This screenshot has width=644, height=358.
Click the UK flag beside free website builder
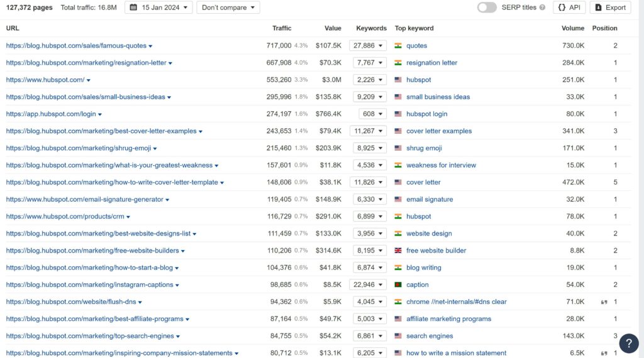[x=398, y=251]
